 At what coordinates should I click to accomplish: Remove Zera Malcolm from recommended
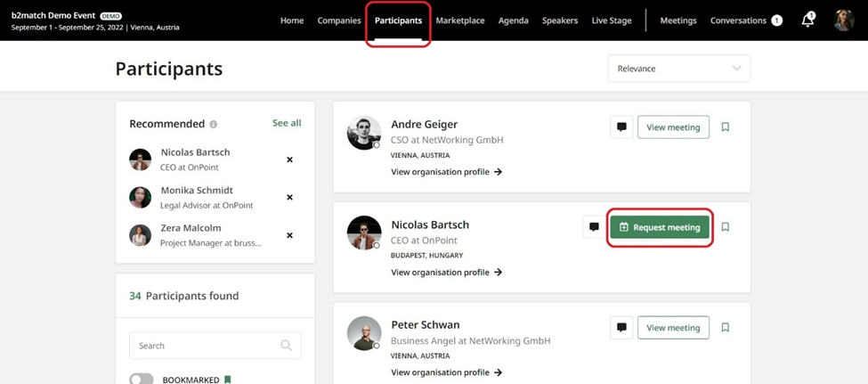pos(289,236)
